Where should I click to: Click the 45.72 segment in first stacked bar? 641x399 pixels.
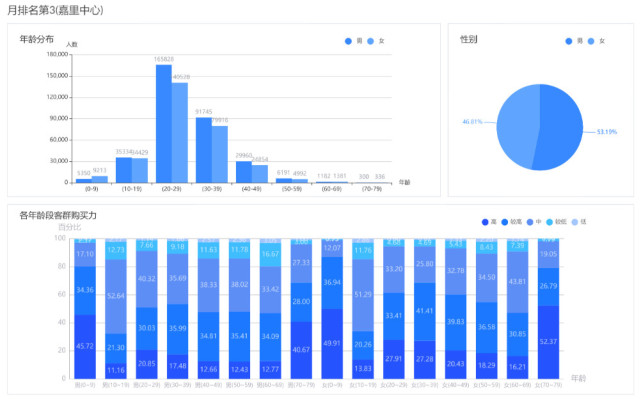[85, 346]
